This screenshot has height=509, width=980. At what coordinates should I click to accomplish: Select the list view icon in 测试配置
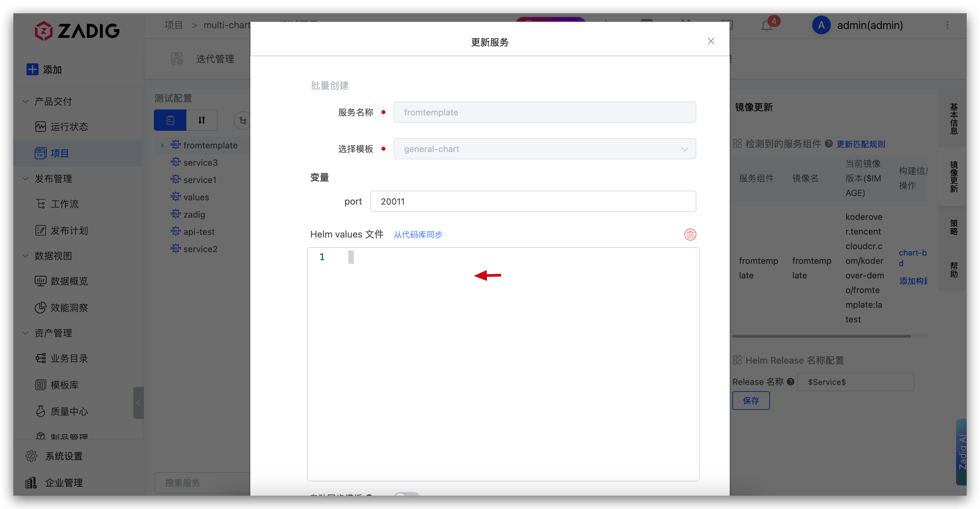170,120
